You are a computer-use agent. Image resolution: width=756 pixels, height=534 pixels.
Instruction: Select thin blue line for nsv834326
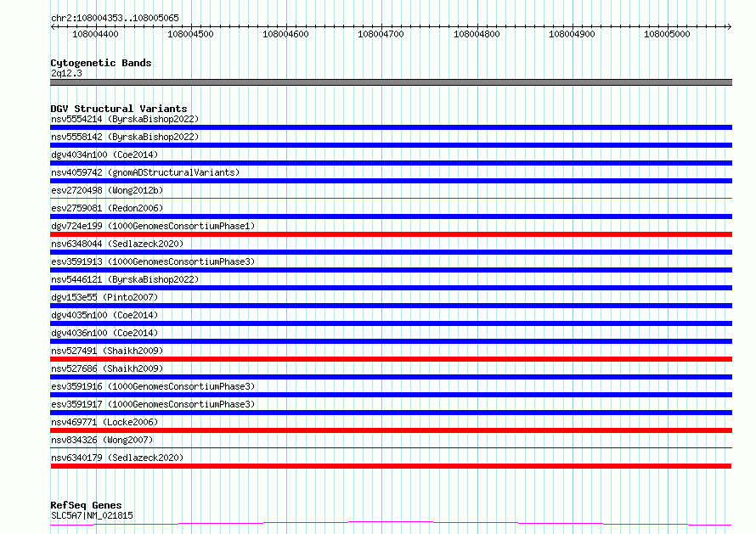click(391, 447)
